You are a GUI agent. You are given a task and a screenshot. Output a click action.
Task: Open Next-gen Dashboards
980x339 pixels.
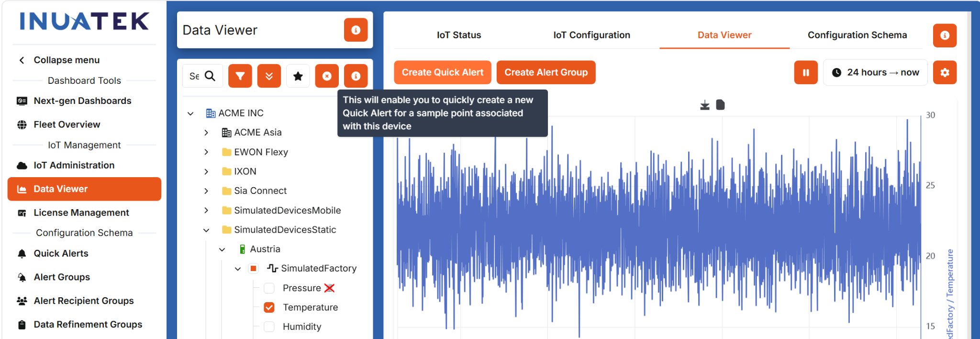[x=82, y=101]
